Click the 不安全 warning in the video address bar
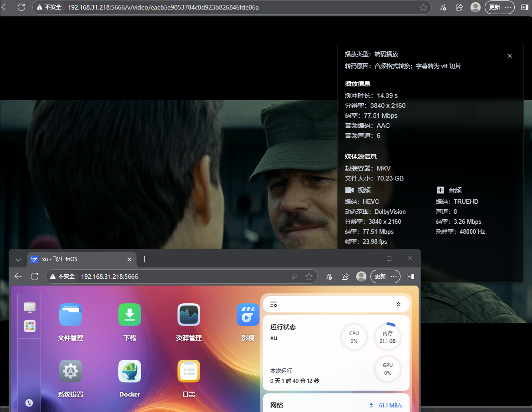Screen dimensions: 532x412 [49, 7]
